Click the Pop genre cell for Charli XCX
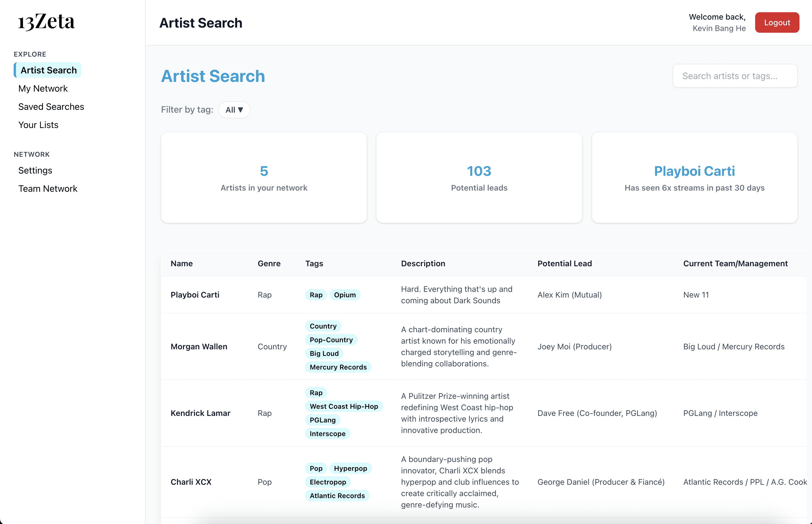The height and width of the screenshot is (524, 812). pyautogui.click(x=264, y=482)
